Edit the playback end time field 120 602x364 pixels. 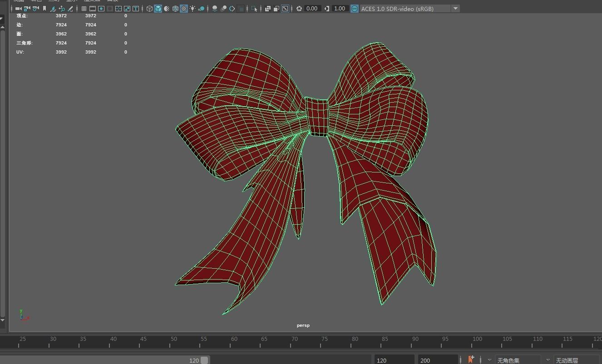tap(394, 360)
